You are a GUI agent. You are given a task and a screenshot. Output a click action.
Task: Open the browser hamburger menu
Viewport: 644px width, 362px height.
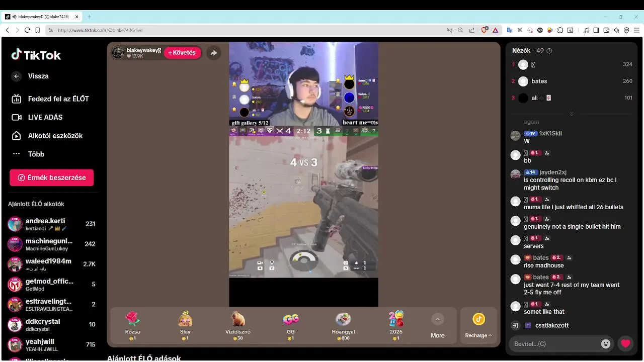click(x=636, y=30)
